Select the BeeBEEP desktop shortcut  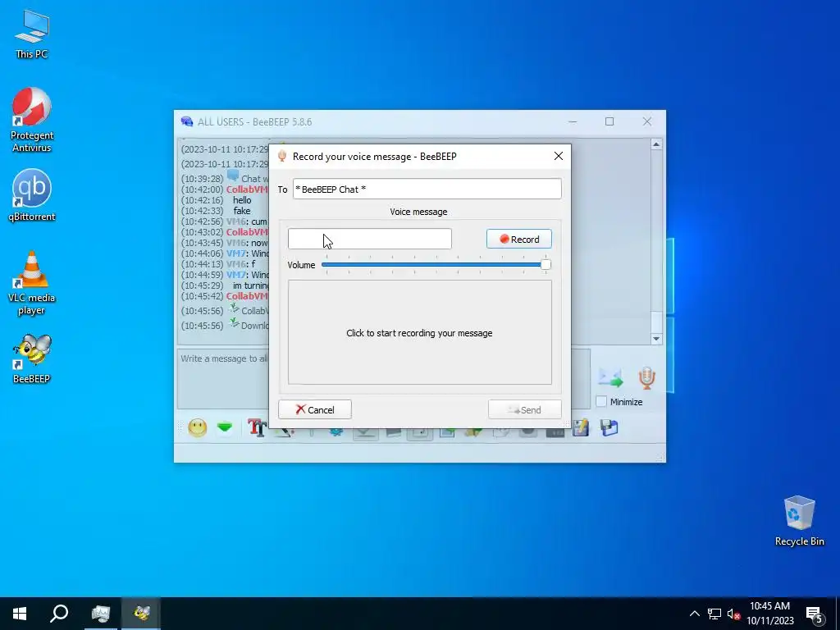click(32, 358)
